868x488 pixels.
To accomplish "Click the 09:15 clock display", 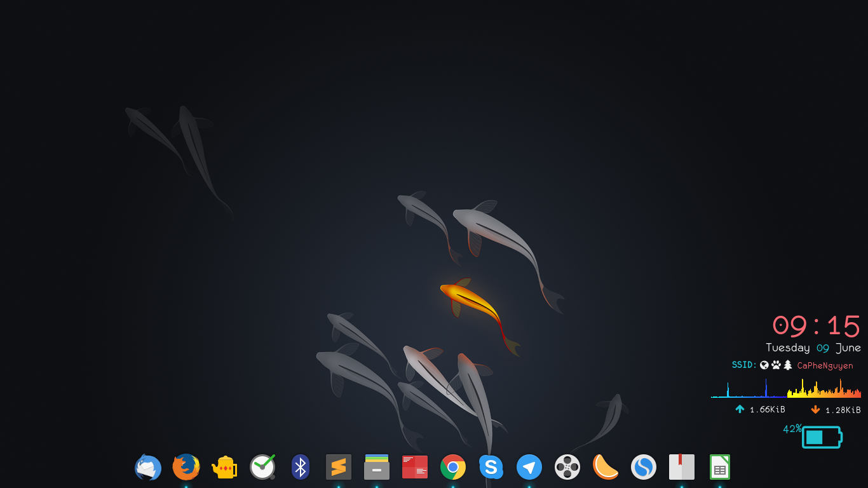I will point(816,326).
